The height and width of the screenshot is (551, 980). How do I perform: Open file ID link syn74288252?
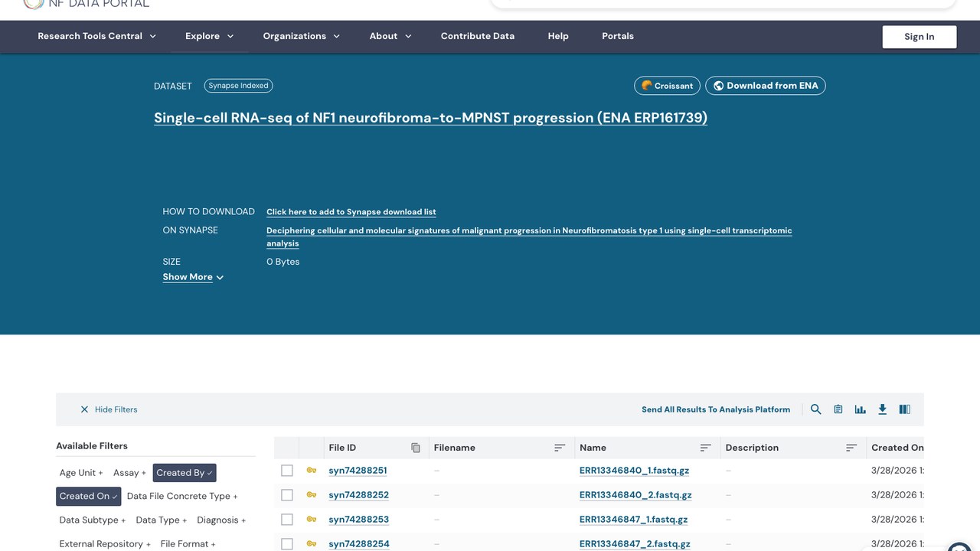coord(358,495)
